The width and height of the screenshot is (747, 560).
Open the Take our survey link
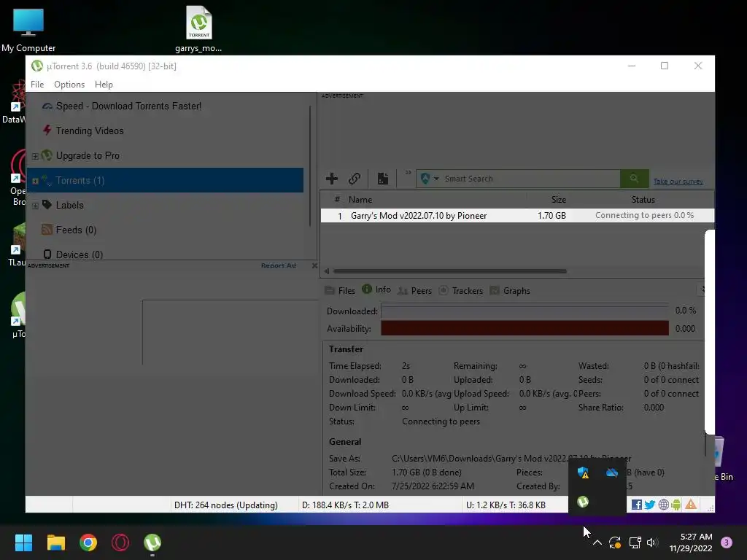(678, 182)
